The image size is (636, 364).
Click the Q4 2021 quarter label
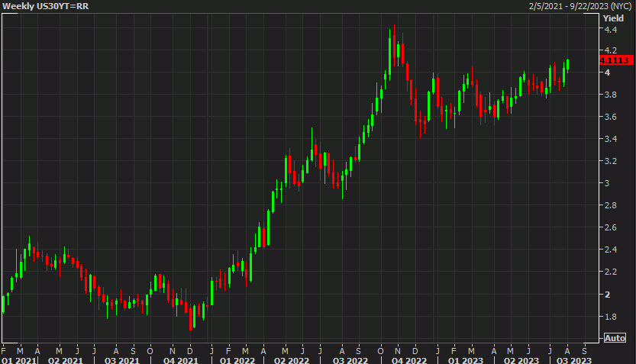point(180,360)
